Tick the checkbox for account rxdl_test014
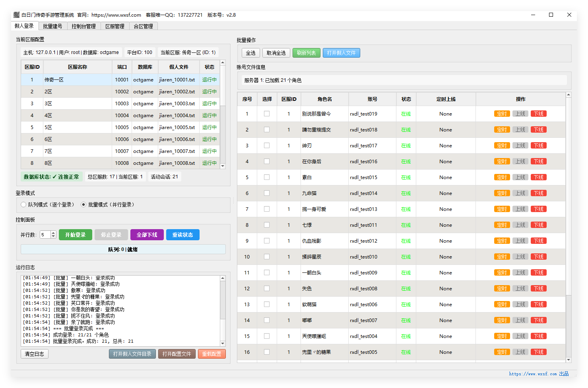This screenshot has height=388, width=588. pyautogui.click(x=267, y=193)
